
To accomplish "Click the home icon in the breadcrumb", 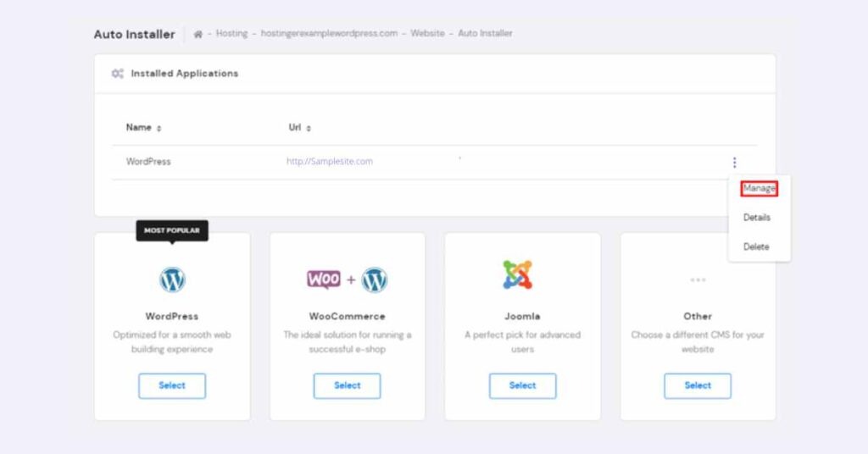I will pos(198,34).
